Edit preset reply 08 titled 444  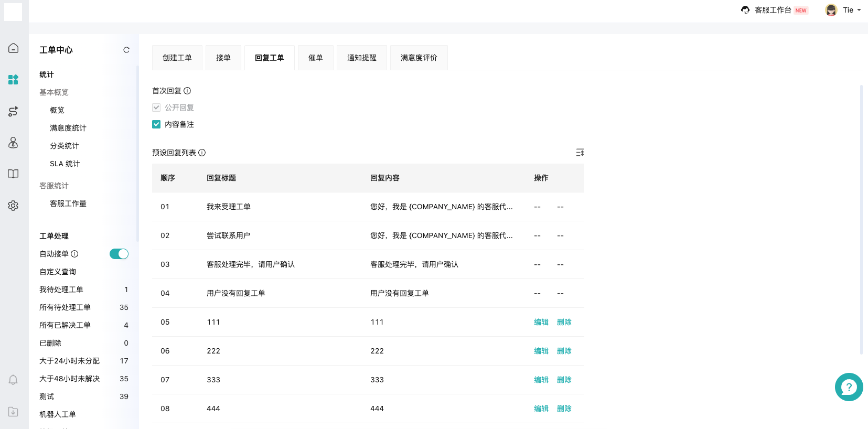pos(541,409)
